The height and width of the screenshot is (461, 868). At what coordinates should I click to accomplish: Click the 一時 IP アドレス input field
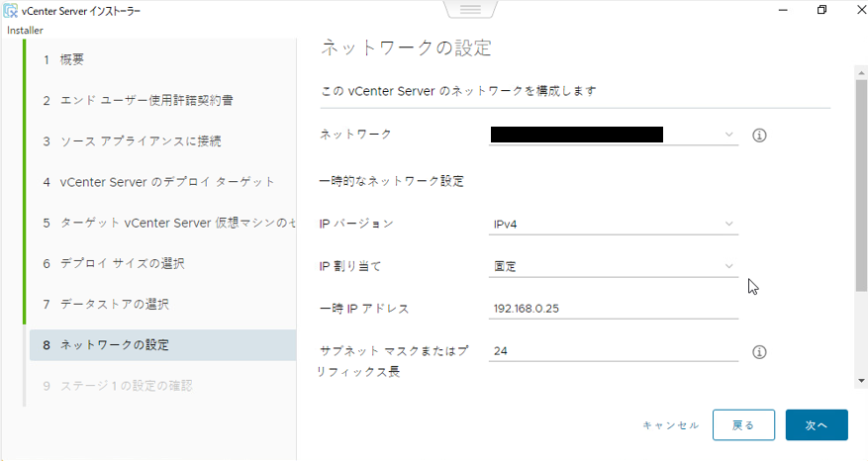point(614,309)
